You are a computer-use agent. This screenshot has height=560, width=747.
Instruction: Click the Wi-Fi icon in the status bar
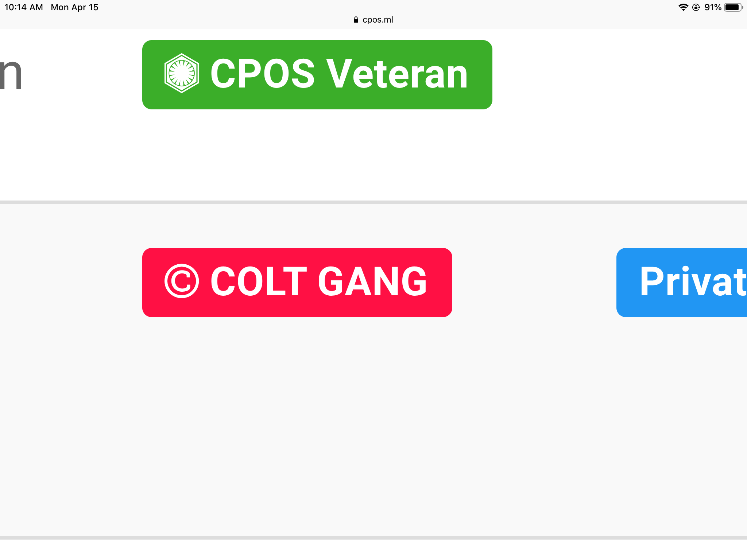coord(683,7)
